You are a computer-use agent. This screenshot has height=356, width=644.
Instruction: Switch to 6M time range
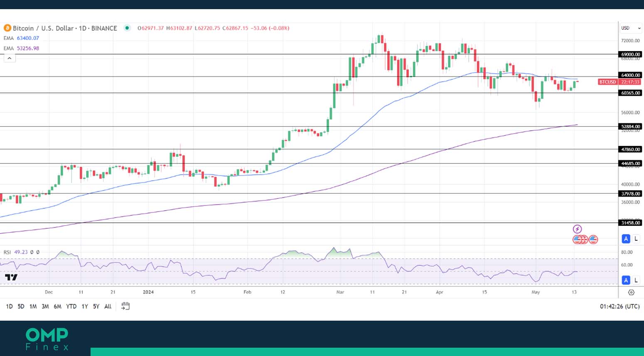click(57, 307)
